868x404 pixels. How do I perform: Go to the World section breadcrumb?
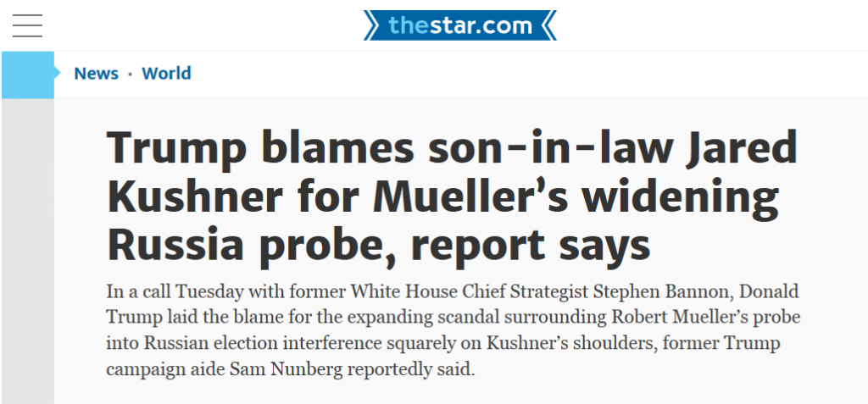(166, 74)
